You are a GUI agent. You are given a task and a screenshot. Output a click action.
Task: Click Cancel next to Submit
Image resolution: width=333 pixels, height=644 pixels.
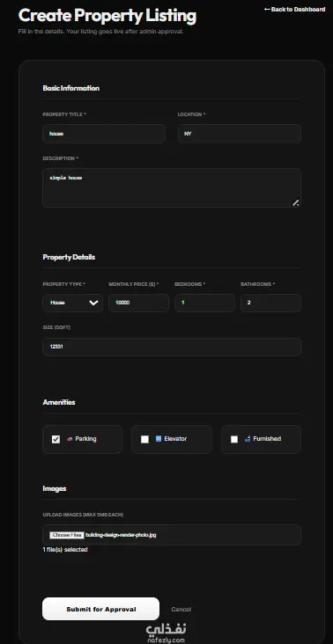181,610
